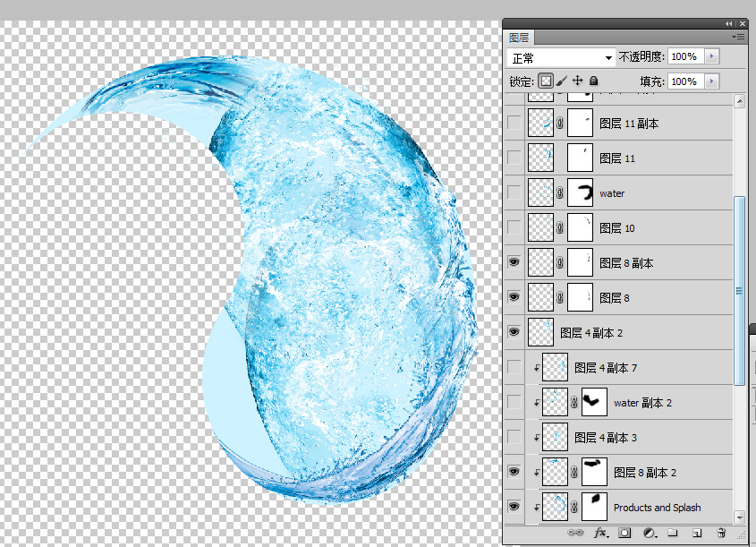This screenshot has width=756, height=547.
Task: Select the layer named 图层 11 副本
Action: coord(629,124)
